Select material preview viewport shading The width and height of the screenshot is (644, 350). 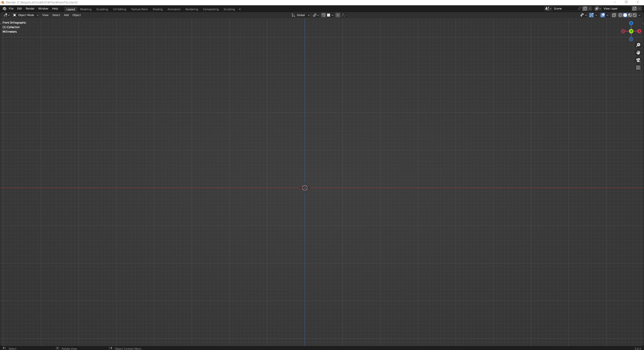(630, 15)
